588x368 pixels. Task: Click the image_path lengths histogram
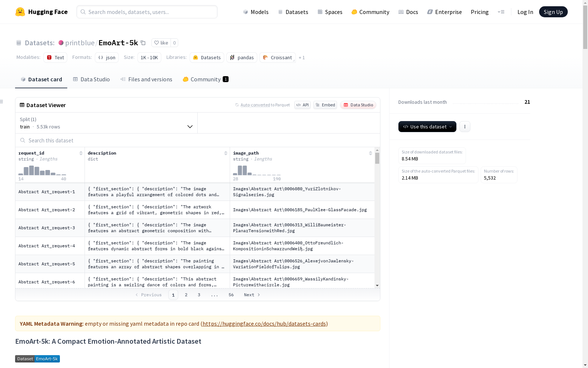(257, 170)
